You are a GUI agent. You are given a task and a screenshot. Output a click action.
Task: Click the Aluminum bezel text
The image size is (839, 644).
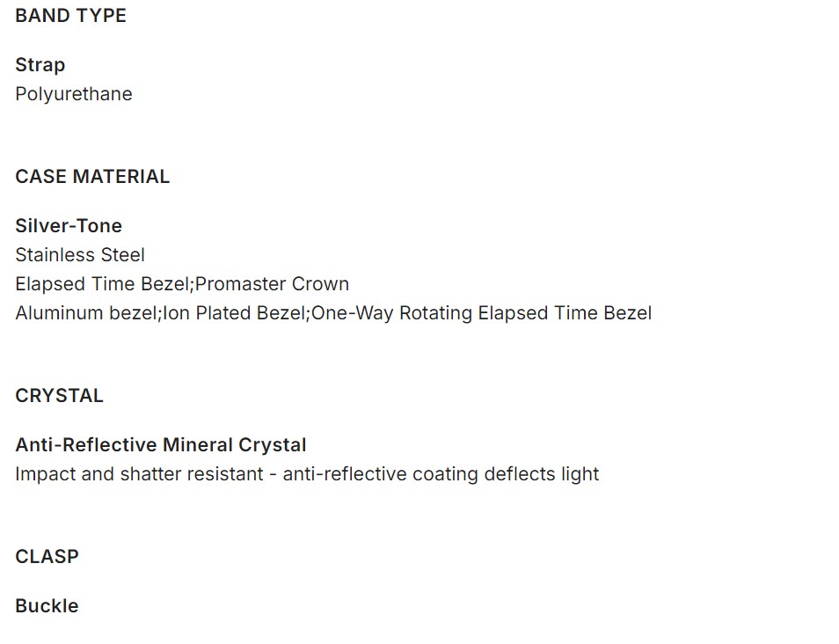[x=85, y=313]
